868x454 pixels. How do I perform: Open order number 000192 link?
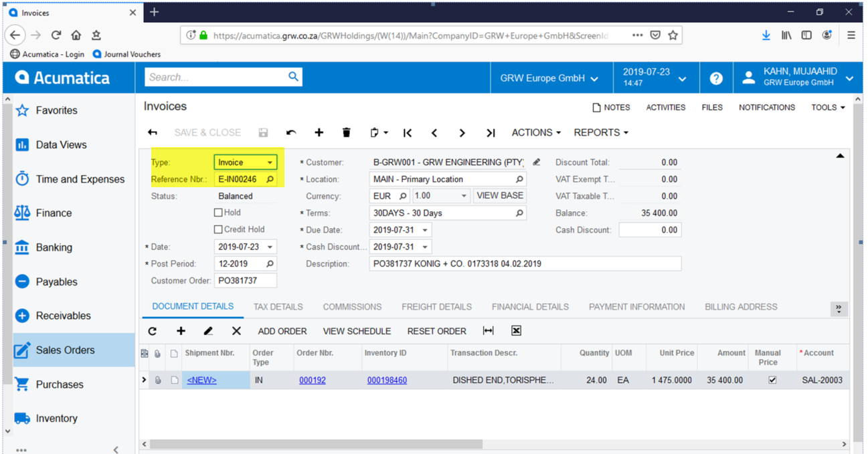tap(312, 380)
